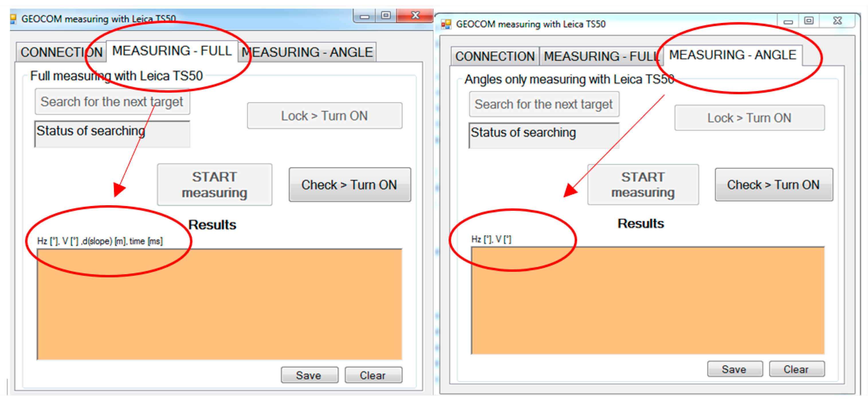Toggle Check > Turn ON in left window
This screenshot has height=405, width=868.
[349, 185]
